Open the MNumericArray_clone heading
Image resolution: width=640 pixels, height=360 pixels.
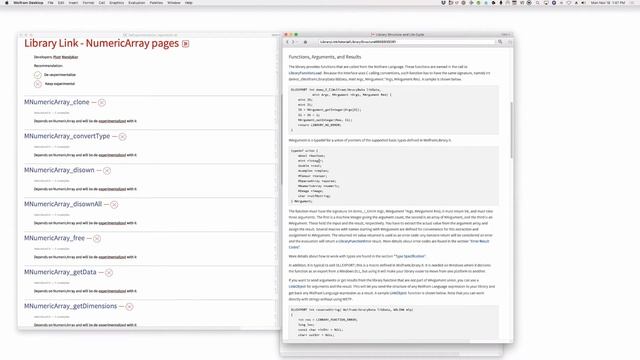(x=56, y=102)
